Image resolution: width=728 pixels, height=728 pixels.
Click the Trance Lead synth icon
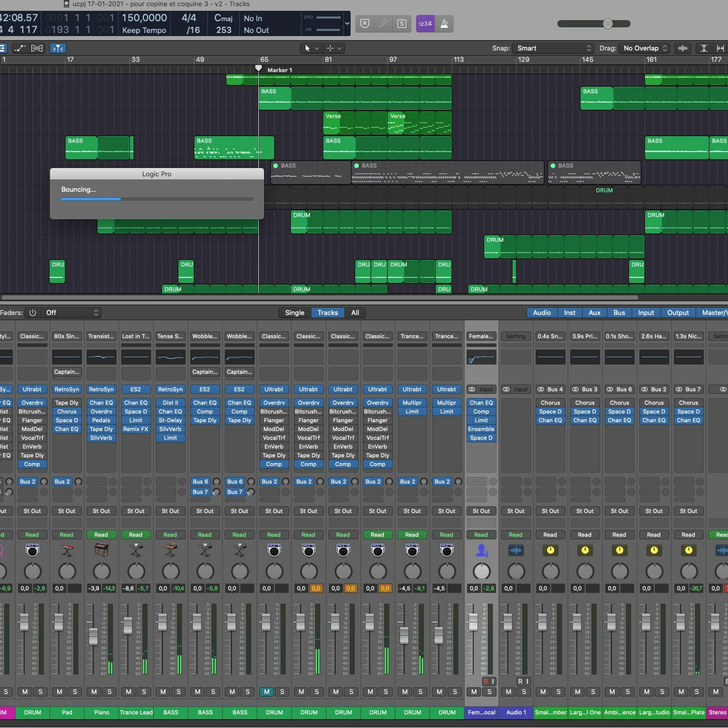click(136, 551)
